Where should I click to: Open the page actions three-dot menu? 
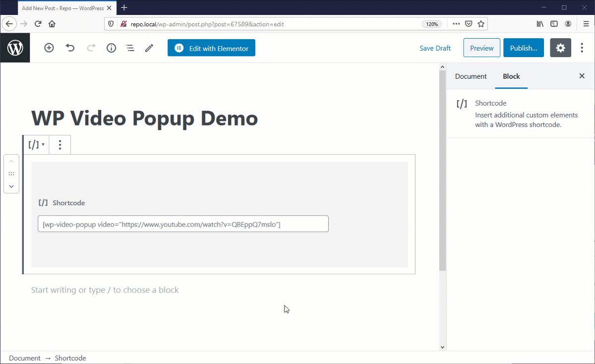456,24
